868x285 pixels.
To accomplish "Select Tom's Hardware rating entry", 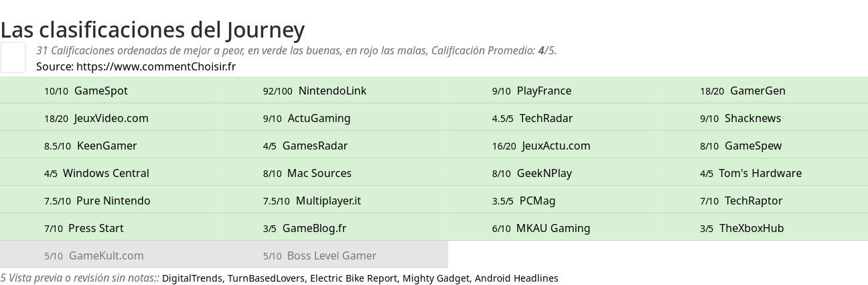I will coord(751,173).
